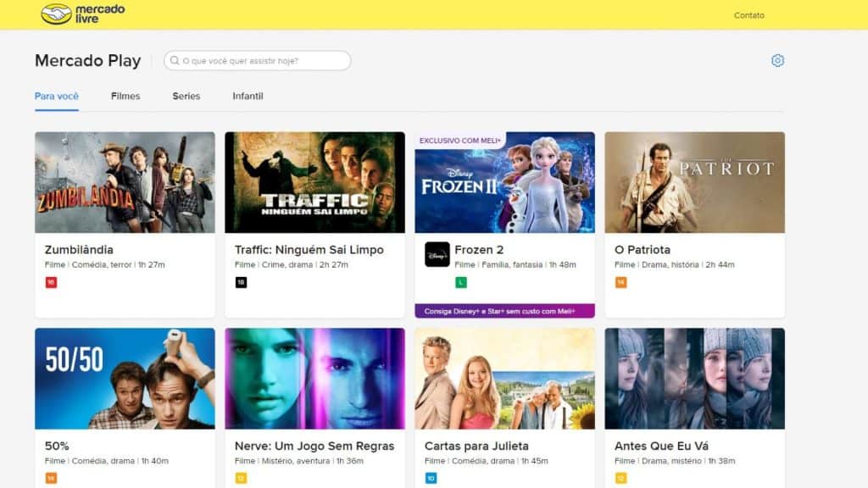Click 'Filme | Comédia, drama | 1h 45m' text
Screen dimensions: 868x488
pos(486,461)
